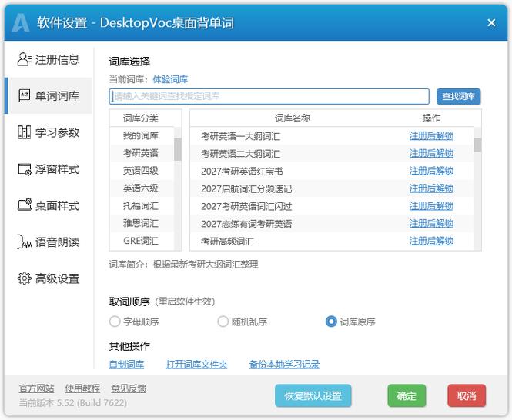Screen dimensions: 512x420
Task: Click 注册后解锁 for 考研英语一大纲词汇
Action: click(x=431, y=135)
